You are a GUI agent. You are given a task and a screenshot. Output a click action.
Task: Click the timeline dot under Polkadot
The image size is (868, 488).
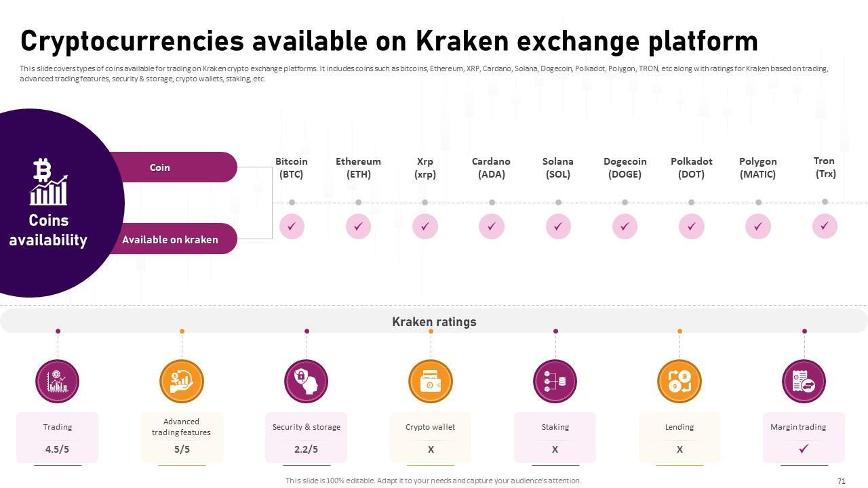pos(691,202)
